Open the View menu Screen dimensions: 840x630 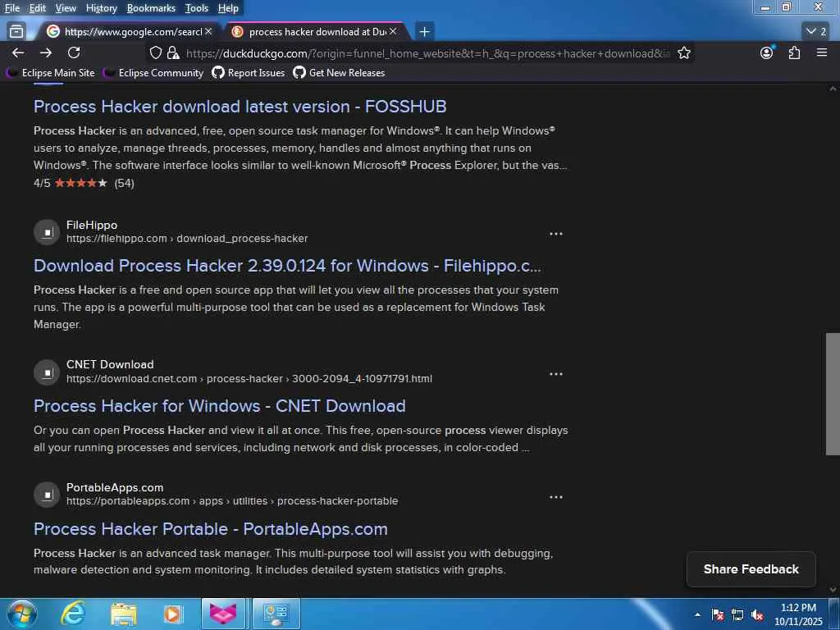[x=66, y=8]
